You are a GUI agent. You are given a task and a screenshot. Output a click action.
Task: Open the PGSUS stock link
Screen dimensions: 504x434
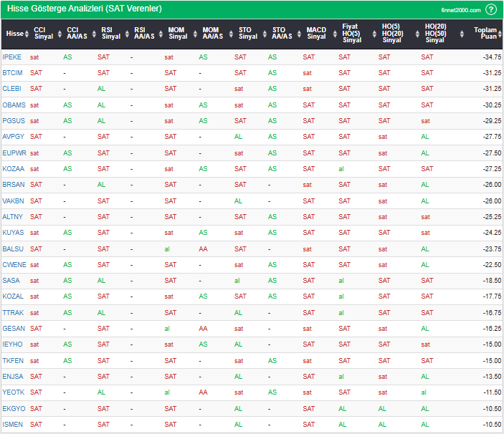coord(14,120)
